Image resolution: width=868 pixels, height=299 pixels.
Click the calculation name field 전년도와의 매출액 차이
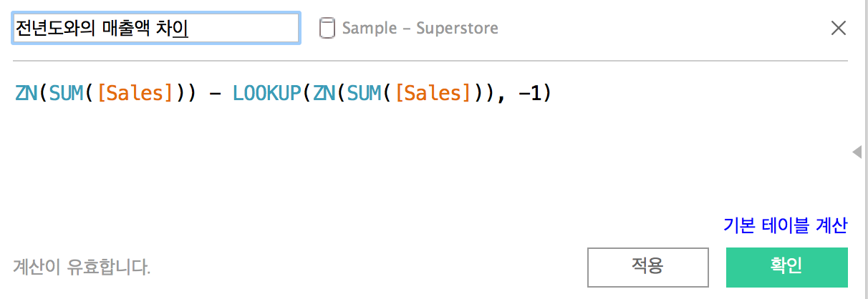pos(155,29)
